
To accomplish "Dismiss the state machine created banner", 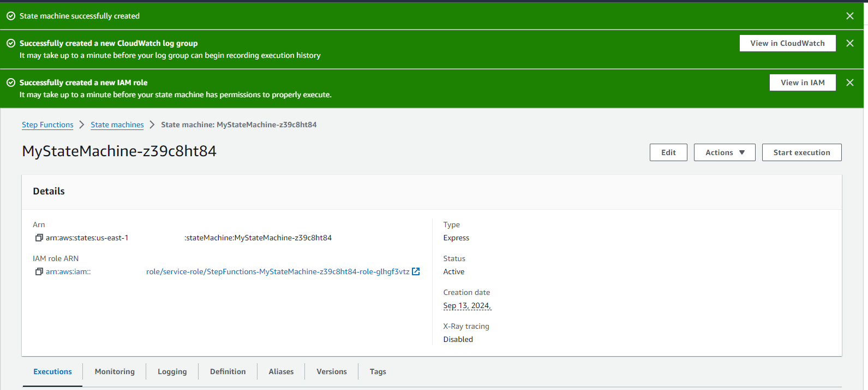I will (x=849, y=16).
